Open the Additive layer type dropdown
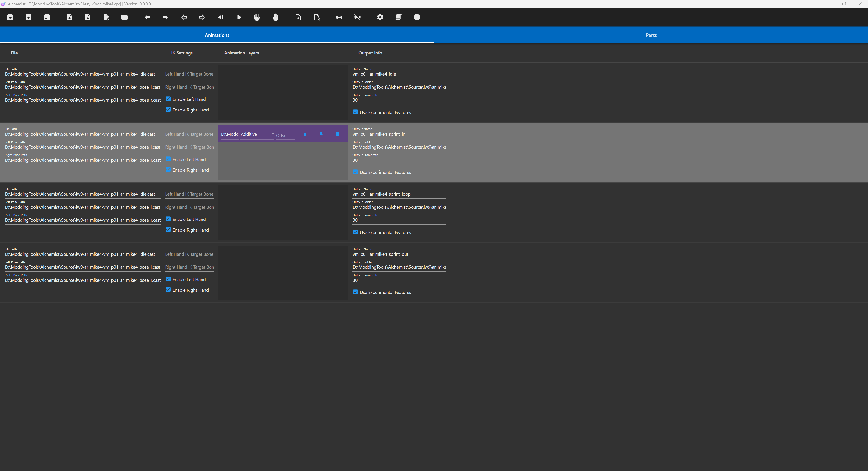Viewport: 868px width, 471px height. [x=257, y=134]
